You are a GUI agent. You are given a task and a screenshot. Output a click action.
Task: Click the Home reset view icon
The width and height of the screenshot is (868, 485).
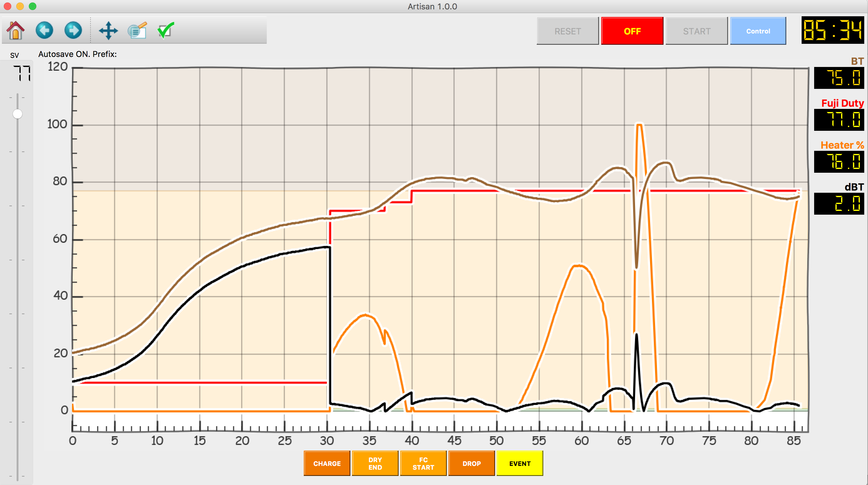[x=16, y=31]
